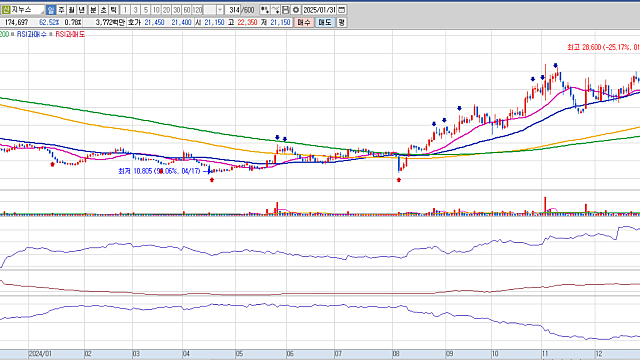Open chart settings gear icon
The width and height of the screenshot is (640, 360).
296,10
